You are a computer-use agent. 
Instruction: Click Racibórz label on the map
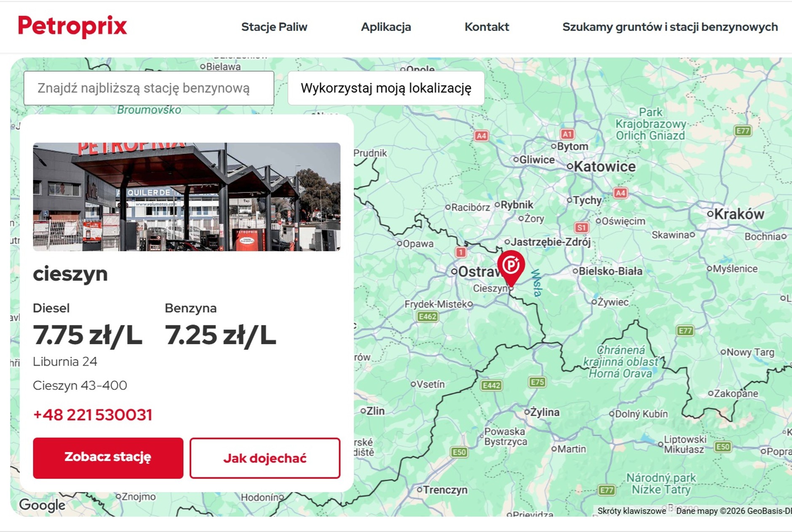[471, 207]
